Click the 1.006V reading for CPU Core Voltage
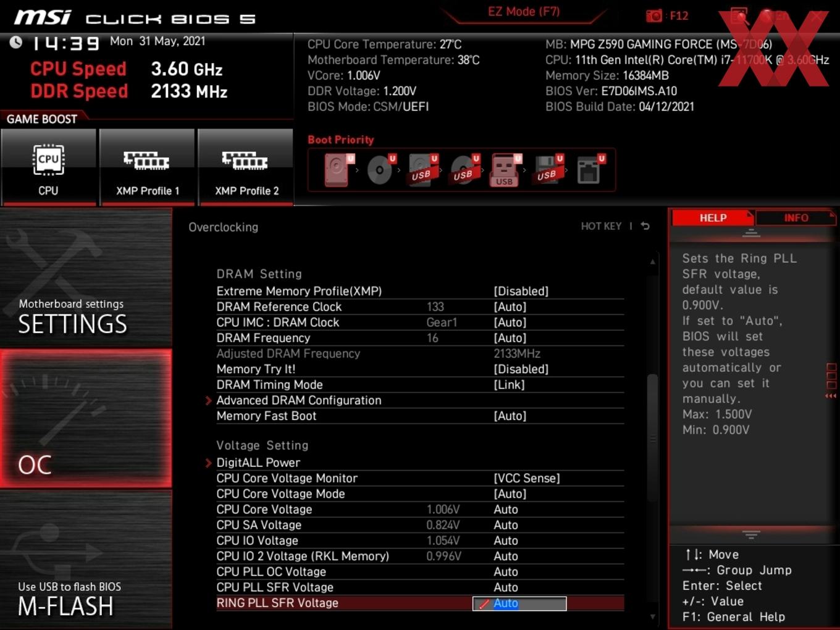 tap(443, 510)
